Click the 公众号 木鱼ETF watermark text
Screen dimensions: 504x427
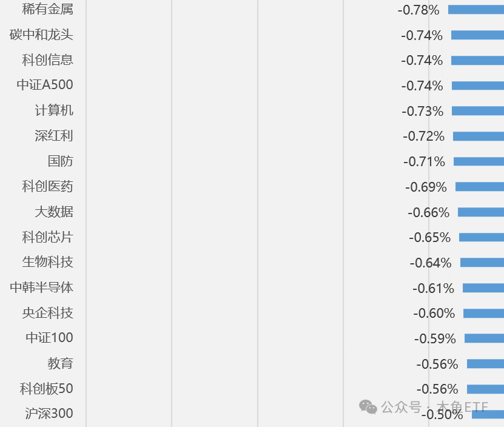pyautogui.click(x=435, y=407)
